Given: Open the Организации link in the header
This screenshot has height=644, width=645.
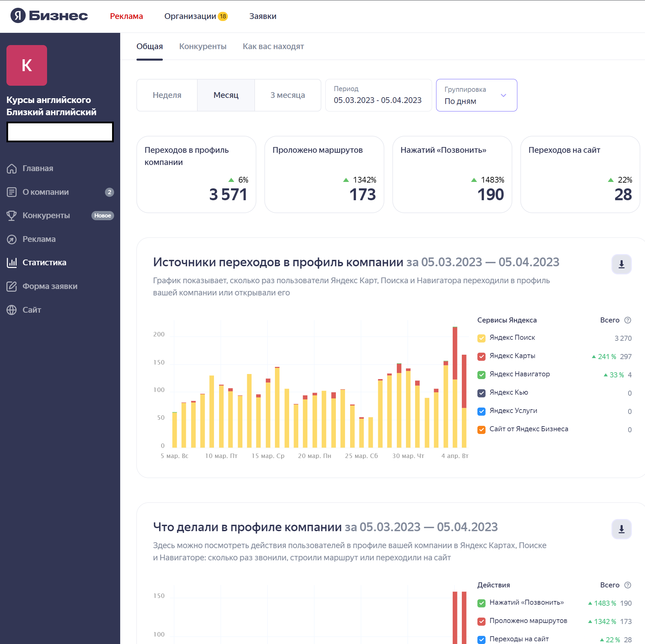Looking at the screenshot, I should tap(190, 16).
